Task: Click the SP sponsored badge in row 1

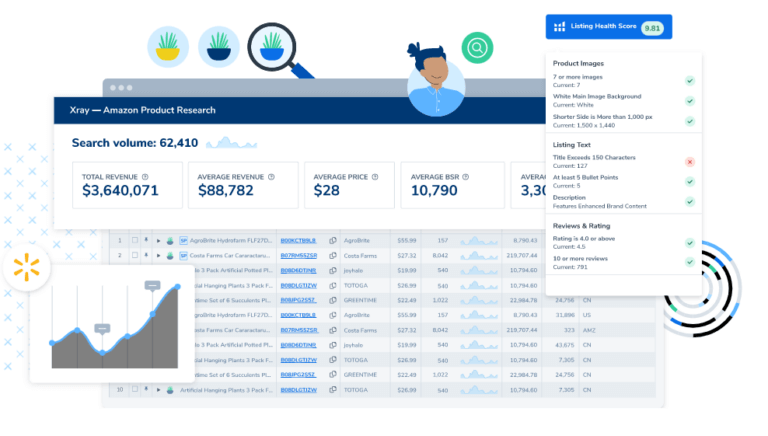Action: 183,241
